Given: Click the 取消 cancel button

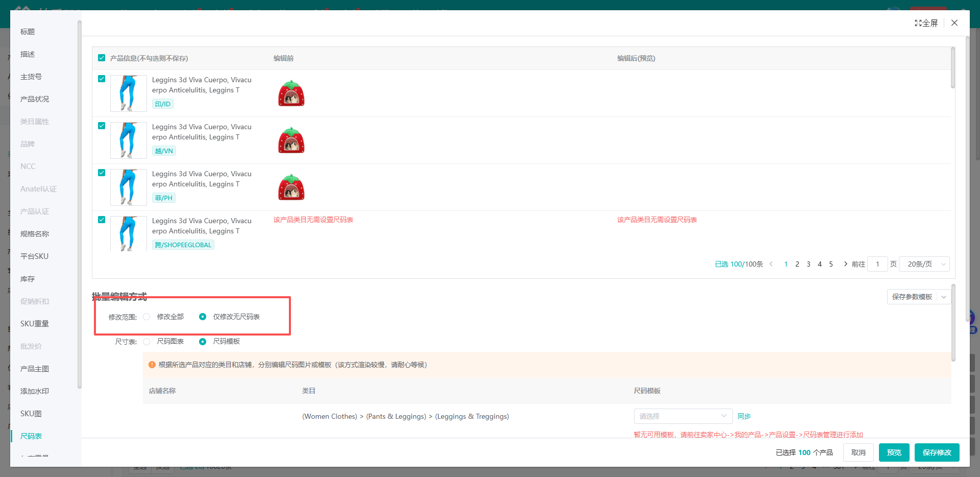Looking at the screenshot, I should pyautogui.click(x=859, y=452).
